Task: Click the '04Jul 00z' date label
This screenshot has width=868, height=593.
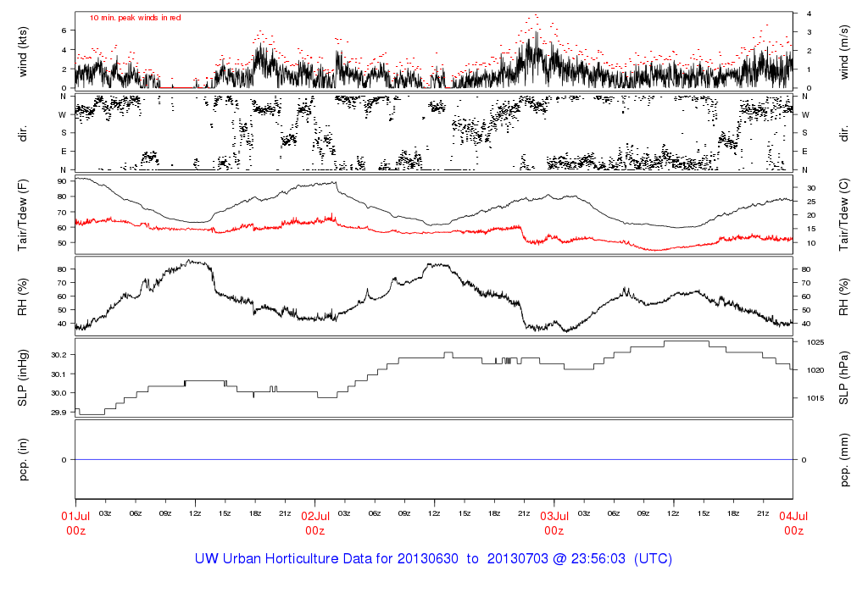Action: click(x=793, y=524)
